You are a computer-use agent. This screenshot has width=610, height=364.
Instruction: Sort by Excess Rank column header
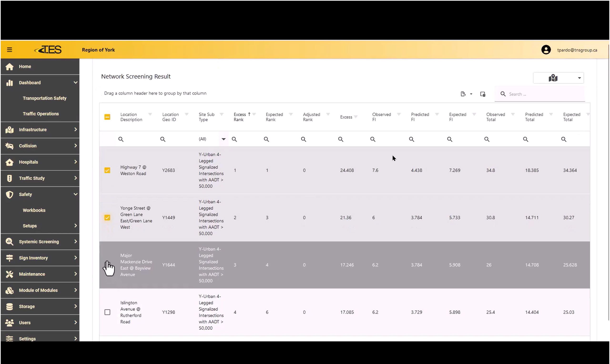(239, 117)
